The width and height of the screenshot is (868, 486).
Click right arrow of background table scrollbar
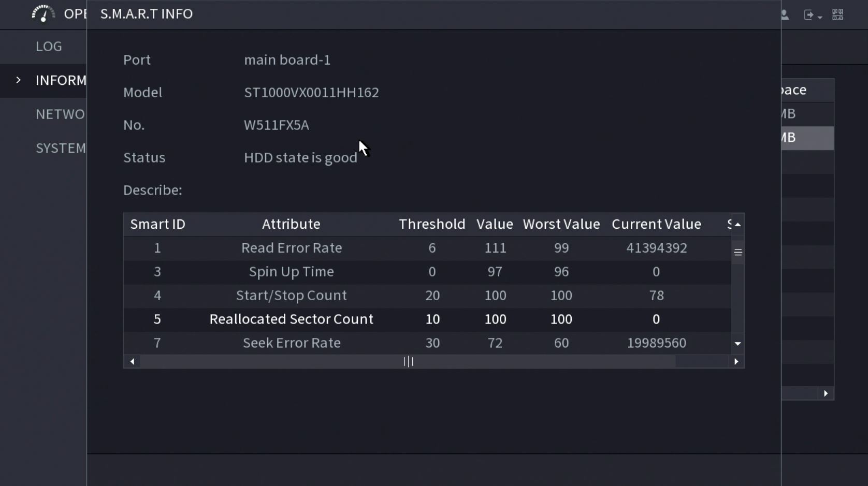pyautogui.click(x=826, y=394)
